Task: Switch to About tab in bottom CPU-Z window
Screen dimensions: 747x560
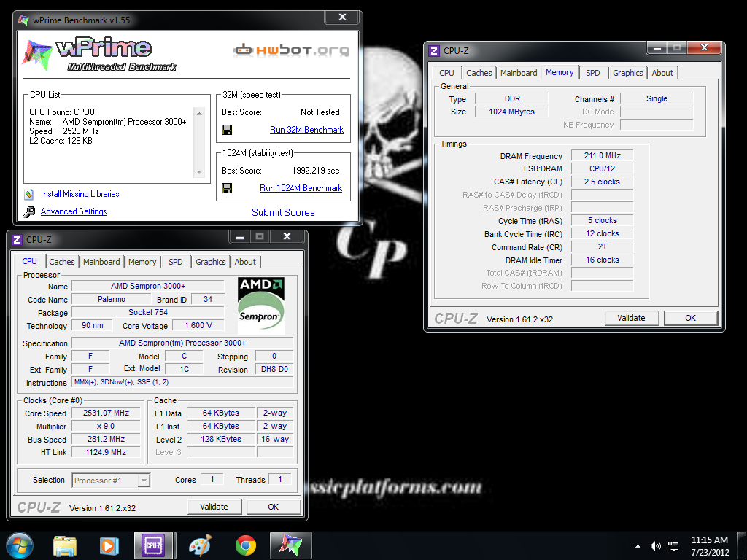Action: [245, 262]
